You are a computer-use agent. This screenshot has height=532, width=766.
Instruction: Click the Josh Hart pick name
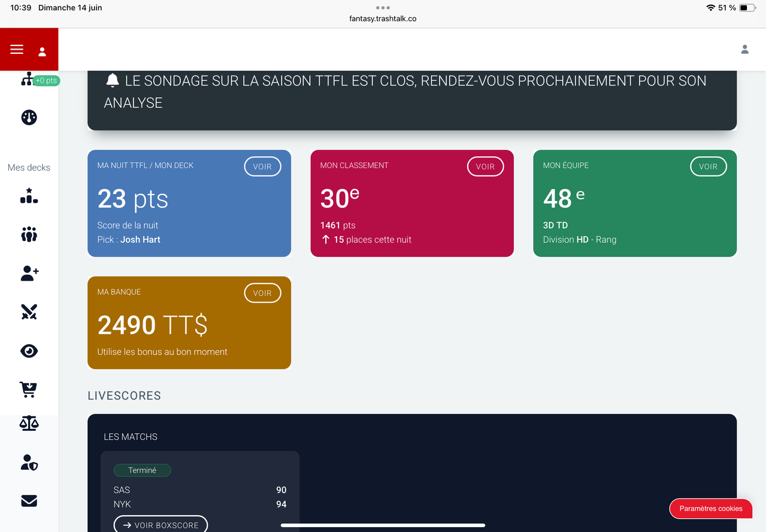pyautogui.click(x=140, y=239)
